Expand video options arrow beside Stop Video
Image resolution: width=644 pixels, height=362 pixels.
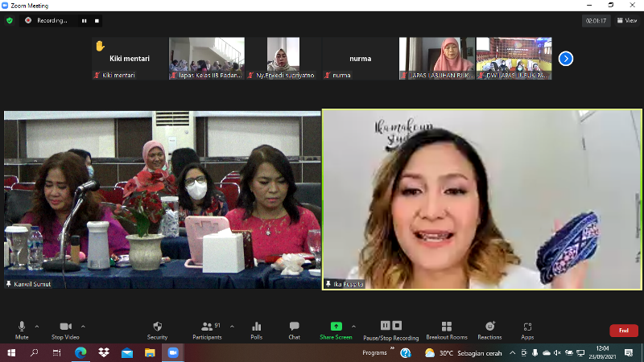click(83, 326)
